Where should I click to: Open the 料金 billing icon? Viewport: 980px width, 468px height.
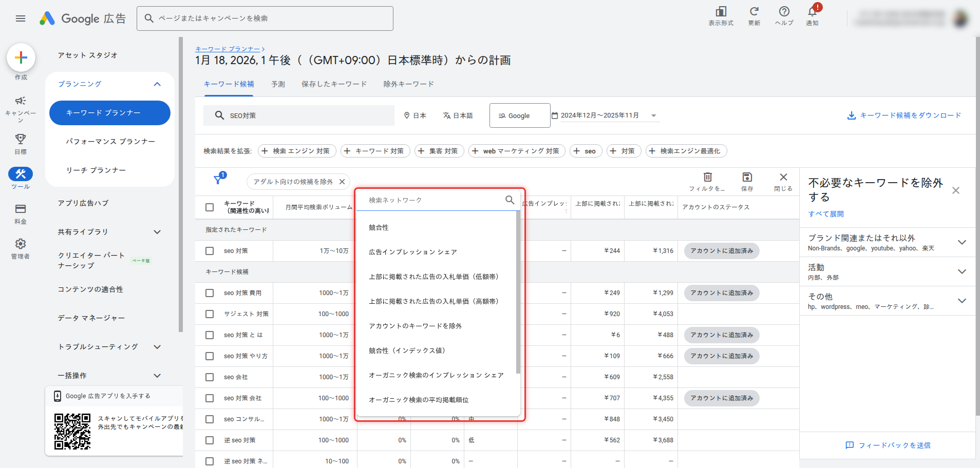(21, 209)
